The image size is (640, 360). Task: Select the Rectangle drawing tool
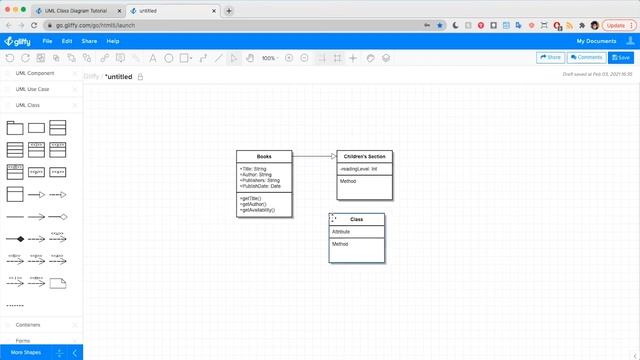[x=184, y=58]
